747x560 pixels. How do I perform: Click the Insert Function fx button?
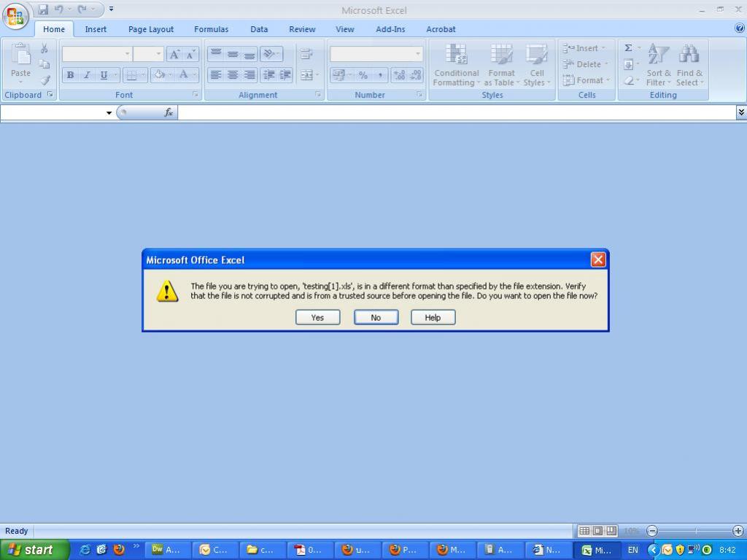tap(169, 113)
